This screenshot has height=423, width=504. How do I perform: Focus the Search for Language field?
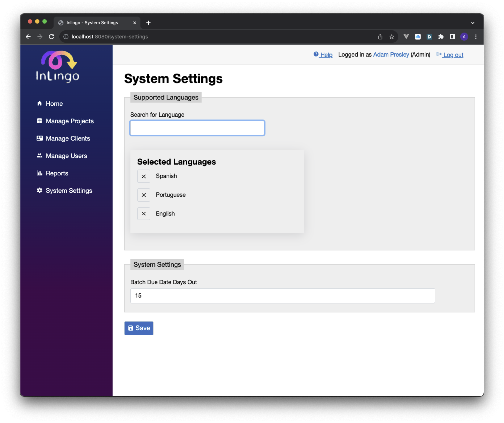pos(197,128)
